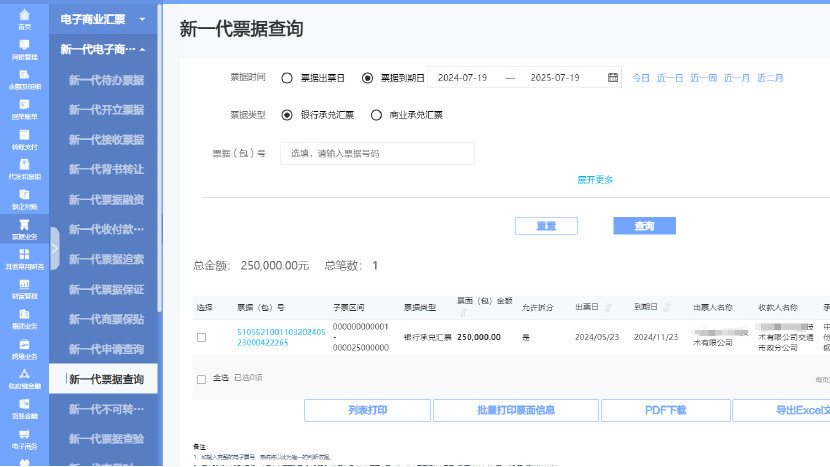Open bill number link 5105521001103202405…

tap(281, 337)
